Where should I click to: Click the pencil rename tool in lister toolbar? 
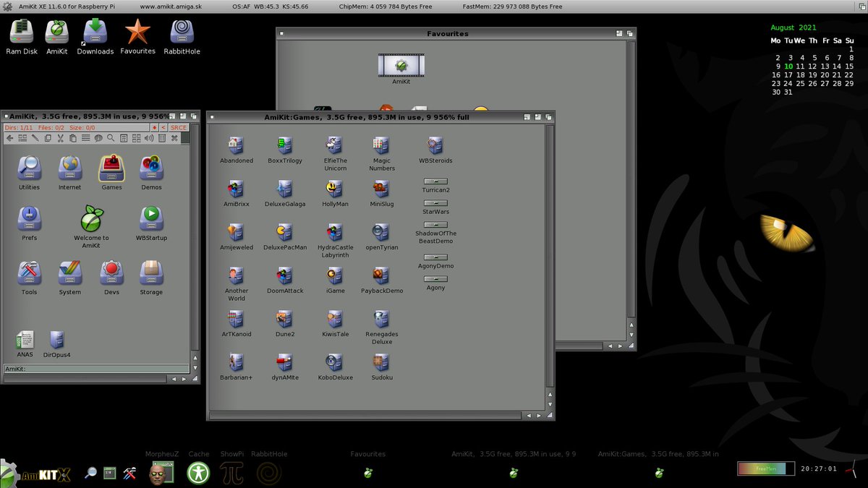point(35,138)
